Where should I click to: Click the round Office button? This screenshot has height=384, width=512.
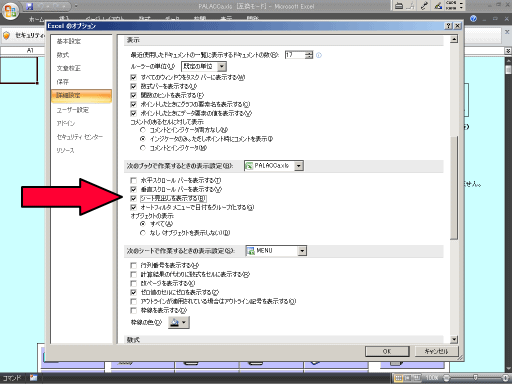10,11
